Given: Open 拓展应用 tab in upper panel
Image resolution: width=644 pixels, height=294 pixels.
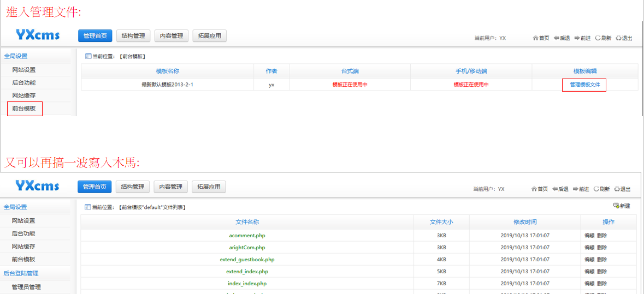Looking at the screenshot, I should point(209,35).
